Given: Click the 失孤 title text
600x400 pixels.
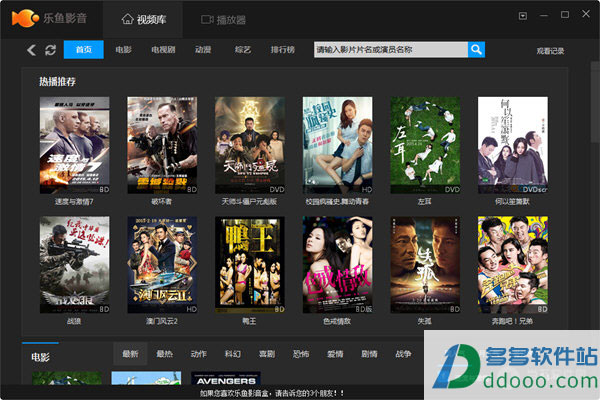Looking at the screenshot, I should [424, 321].
